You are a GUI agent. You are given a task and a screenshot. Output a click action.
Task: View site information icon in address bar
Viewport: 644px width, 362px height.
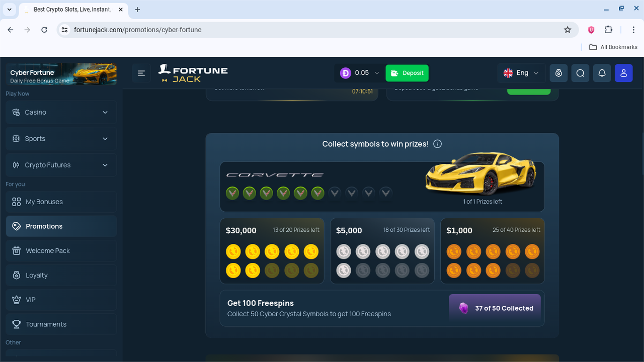click(x=64, y=30)
